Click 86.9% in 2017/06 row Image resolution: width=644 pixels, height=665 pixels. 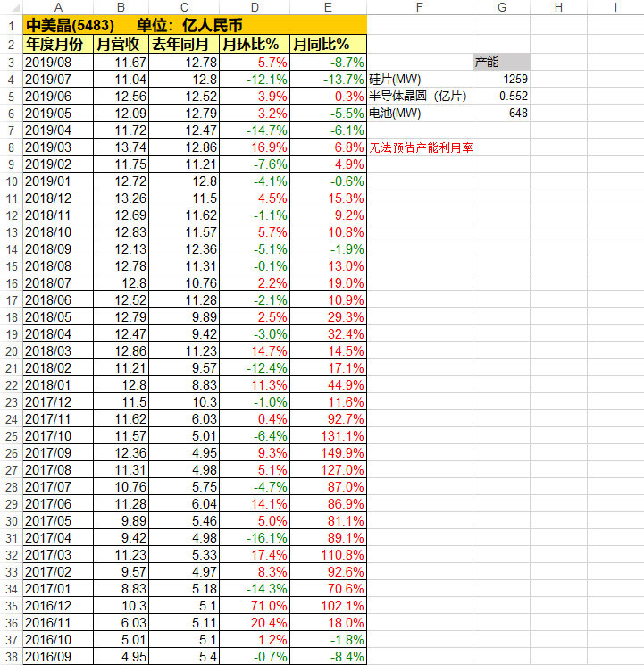coord(328,504)
